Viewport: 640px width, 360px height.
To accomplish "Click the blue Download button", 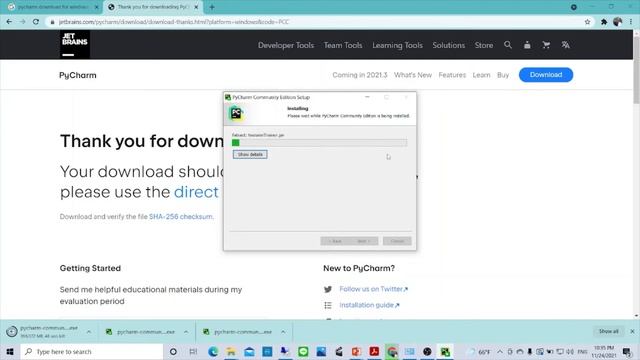I will pos(546,75).
